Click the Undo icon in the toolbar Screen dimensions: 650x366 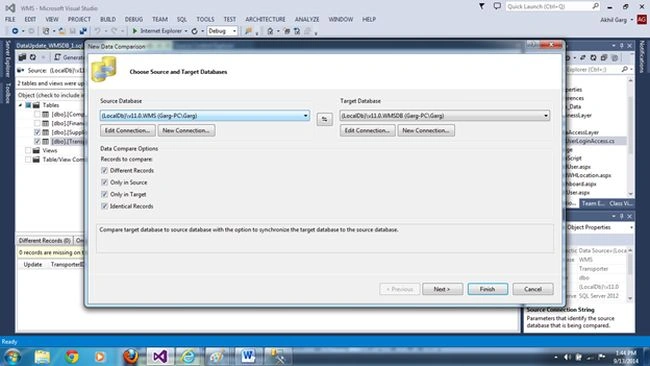coord(97,31)
